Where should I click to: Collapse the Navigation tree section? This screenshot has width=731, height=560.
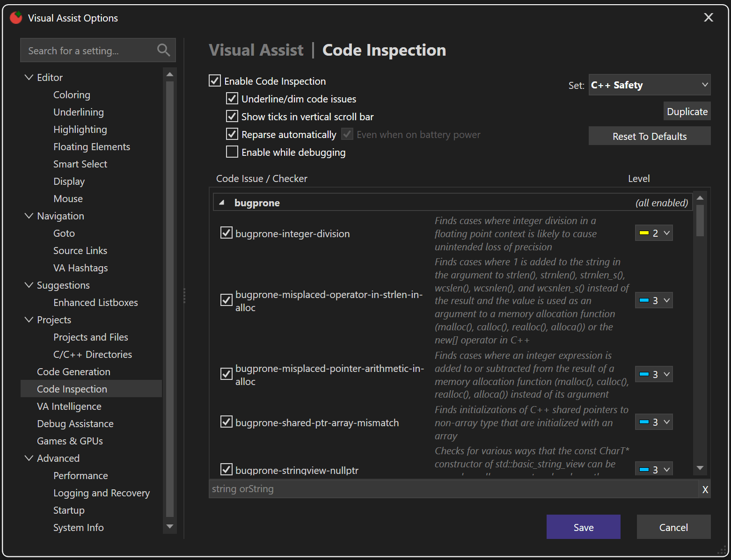coord(29,216)
